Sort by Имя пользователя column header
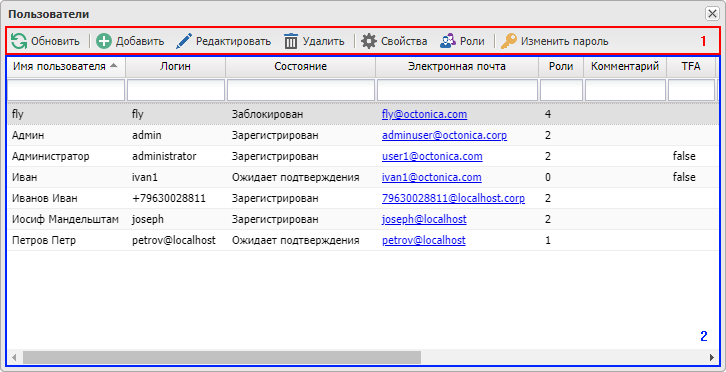726x372 pixels. click(x=66, y=67)
